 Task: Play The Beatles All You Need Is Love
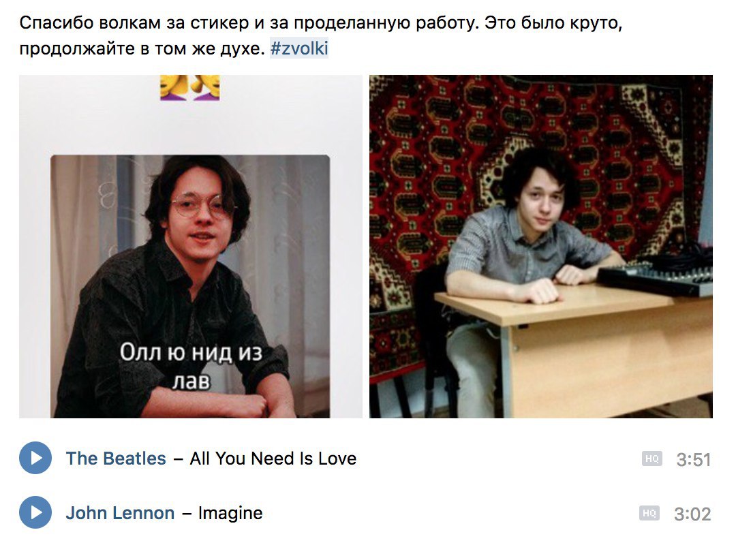(x=35, y=458)
